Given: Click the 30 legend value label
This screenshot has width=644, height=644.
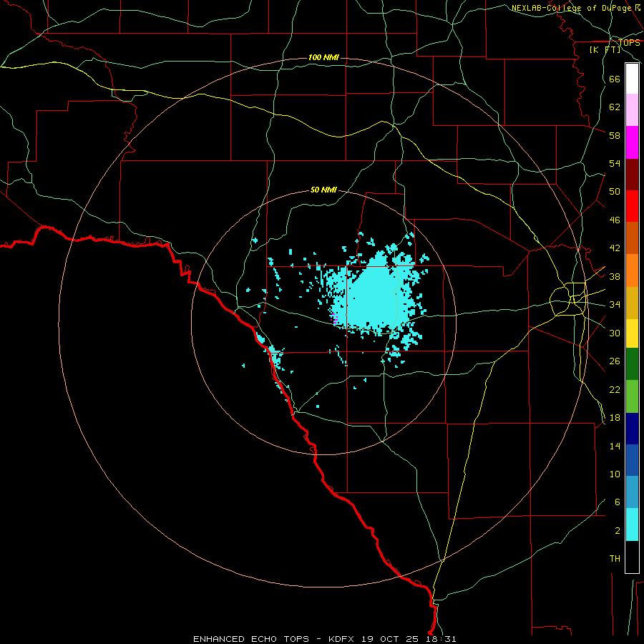Looking at the screenshot, I should pyautogui.click(x=615, y=333).
